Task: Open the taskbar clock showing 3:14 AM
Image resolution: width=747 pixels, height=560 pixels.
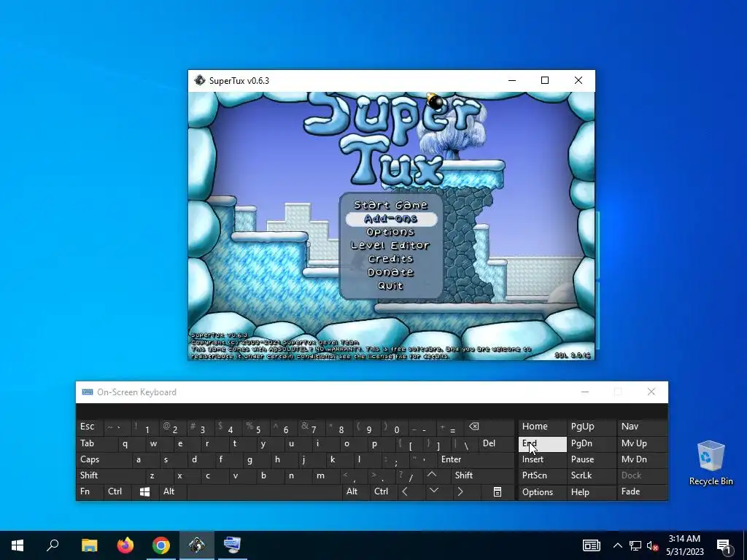Action: click(684, 545)
